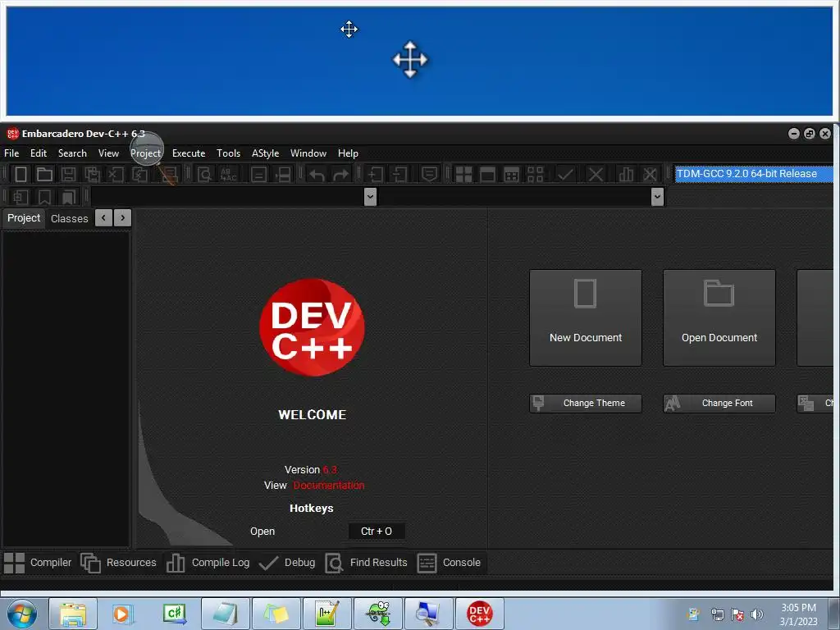Switch to the Classes tab in side panel
840x630 pixels.
pyautogui.click(x=69, y=218)
